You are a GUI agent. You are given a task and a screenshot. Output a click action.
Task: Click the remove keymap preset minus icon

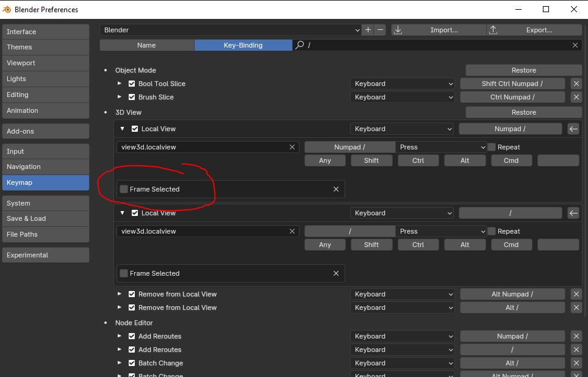pos(380,30)
